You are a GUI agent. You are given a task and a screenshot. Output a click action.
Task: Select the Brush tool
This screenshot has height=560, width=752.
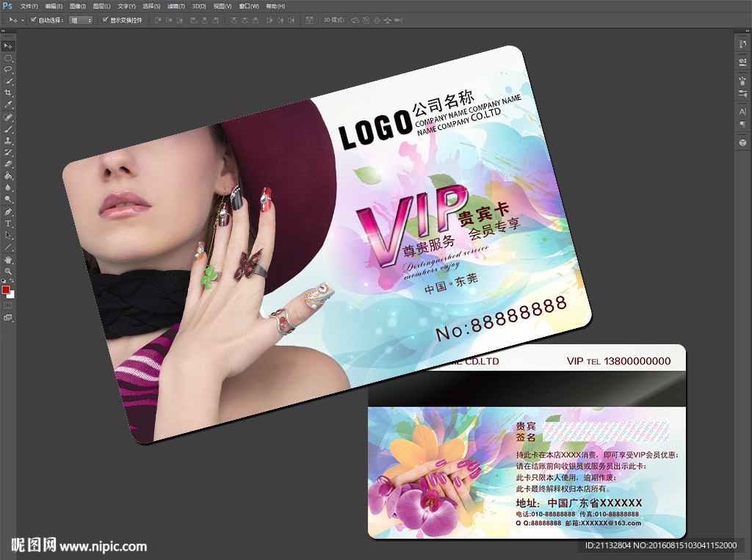point(8,129)
